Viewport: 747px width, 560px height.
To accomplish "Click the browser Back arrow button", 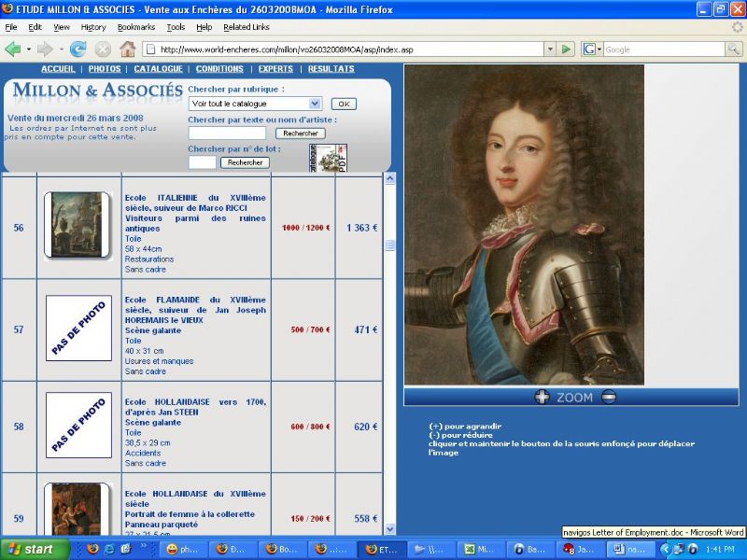I will click(x=13, y=49).
